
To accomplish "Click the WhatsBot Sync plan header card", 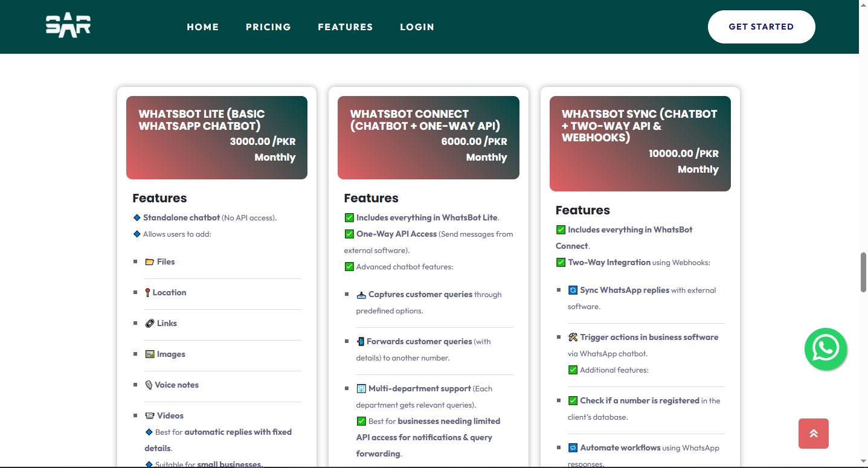I will coord(640,144).
